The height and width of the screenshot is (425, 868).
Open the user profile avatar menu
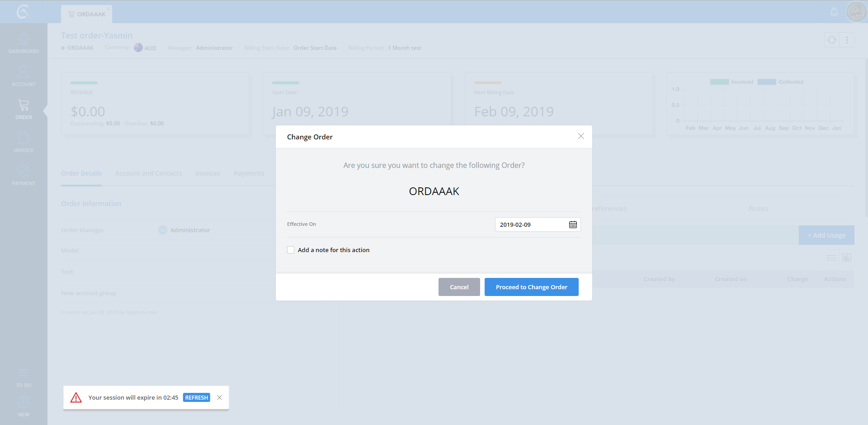pos(856,12)
